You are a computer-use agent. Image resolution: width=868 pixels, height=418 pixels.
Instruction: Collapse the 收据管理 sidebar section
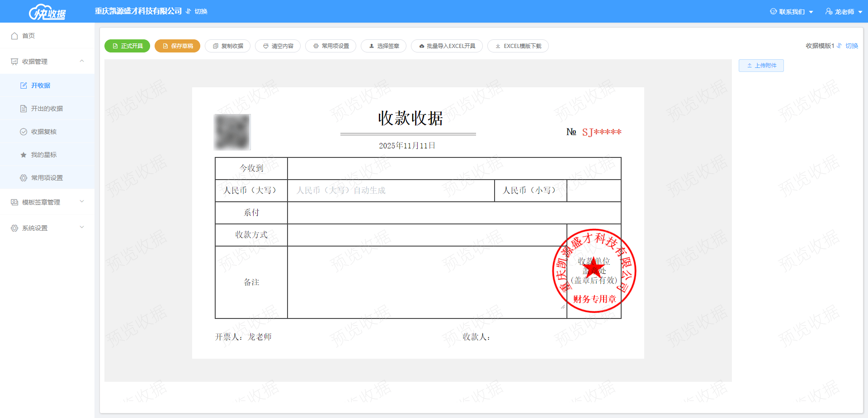point(82,61)
